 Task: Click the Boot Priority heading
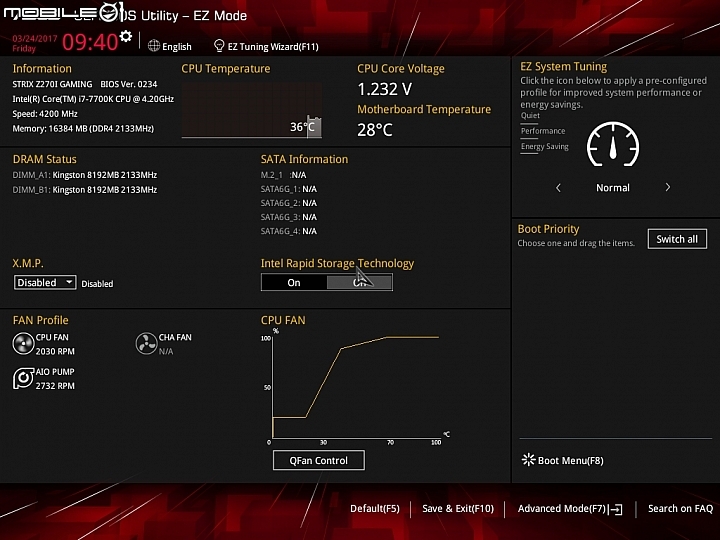548,229
